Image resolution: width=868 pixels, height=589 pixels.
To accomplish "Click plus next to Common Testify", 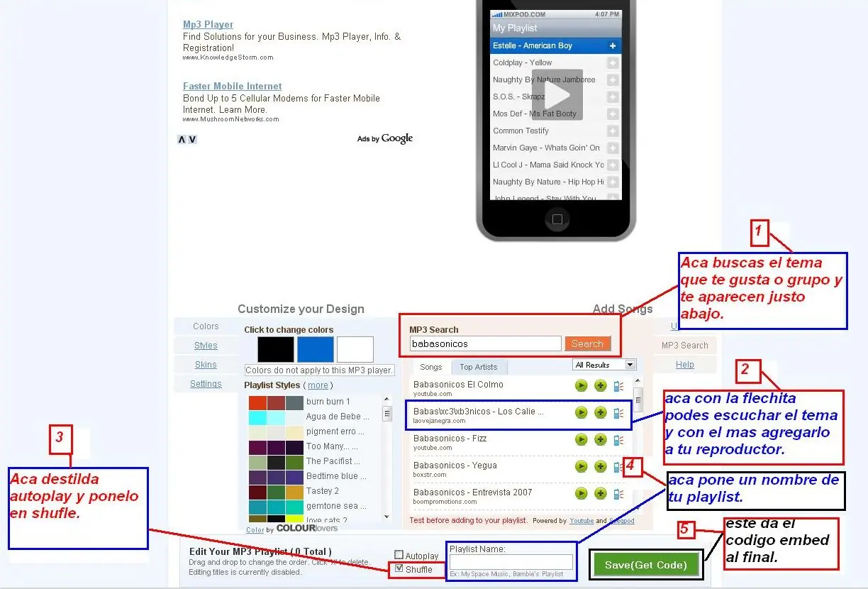I will tap(613, 131).
